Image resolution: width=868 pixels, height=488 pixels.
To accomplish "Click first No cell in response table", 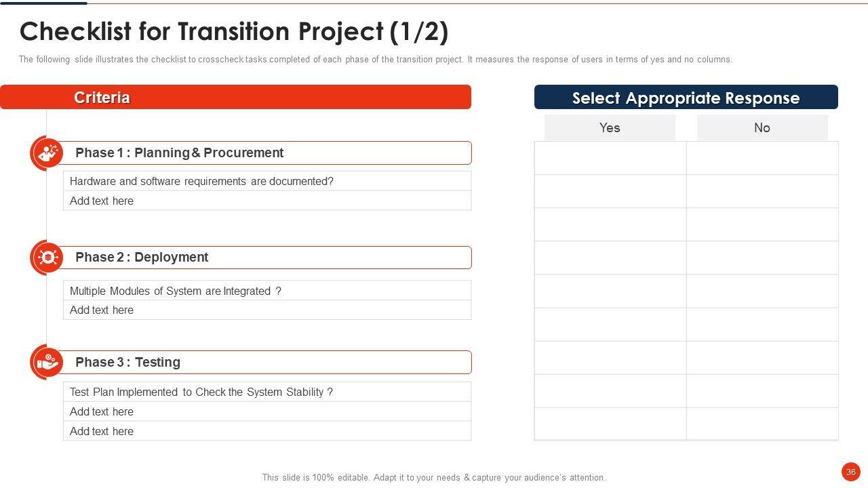I will 762,158.
